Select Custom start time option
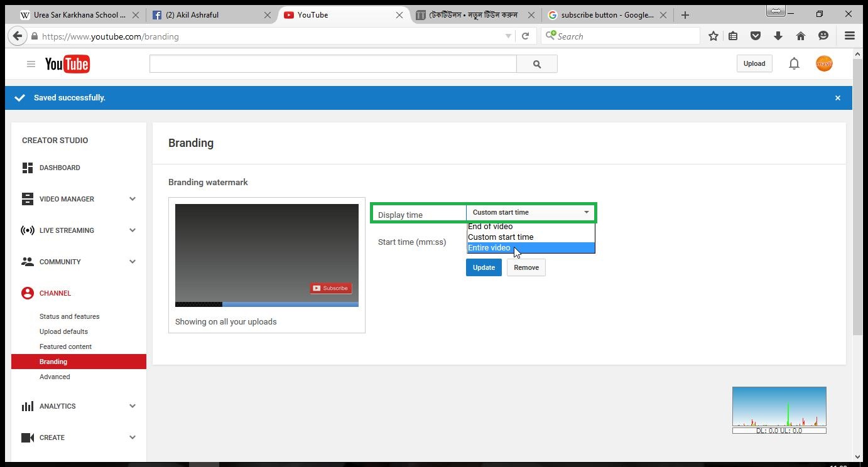Viewport: 868px width, 467px height. pyautogui.click(x=531, y=237)
